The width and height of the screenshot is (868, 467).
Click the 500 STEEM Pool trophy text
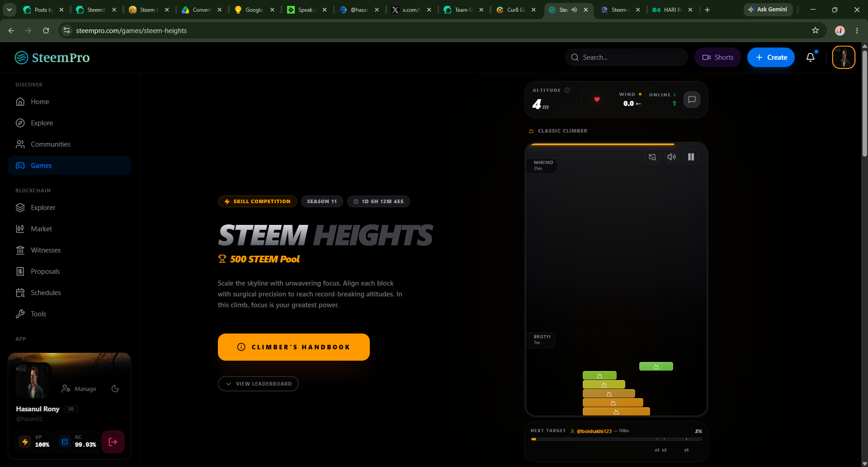click(x=259, y=259)
